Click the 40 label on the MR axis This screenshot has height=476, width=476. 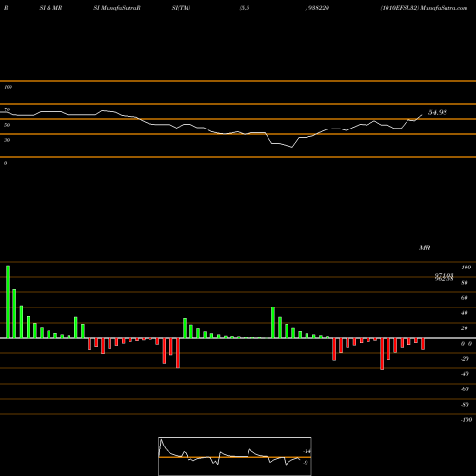pyautogui.click(x=465, y=313)
